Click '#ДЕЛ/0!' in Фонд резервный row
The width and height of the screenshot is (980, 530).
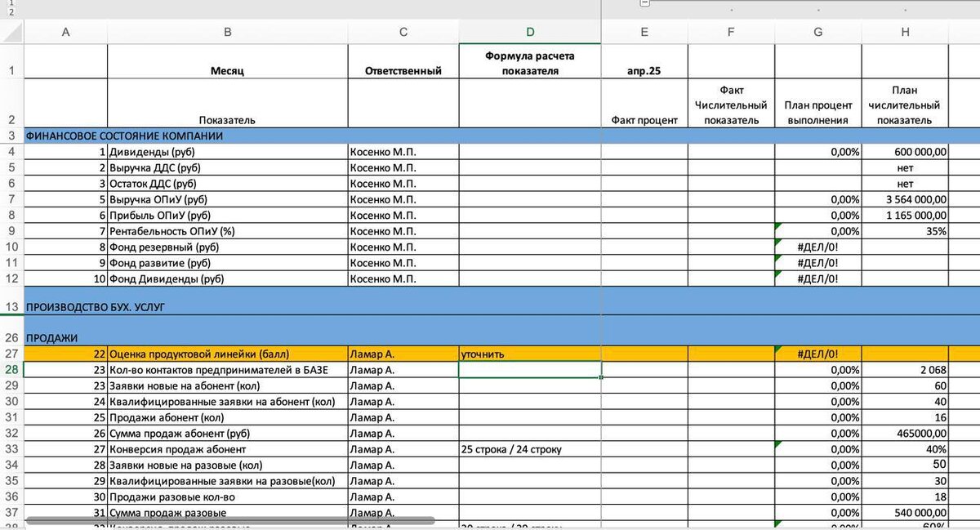[818, 247]
